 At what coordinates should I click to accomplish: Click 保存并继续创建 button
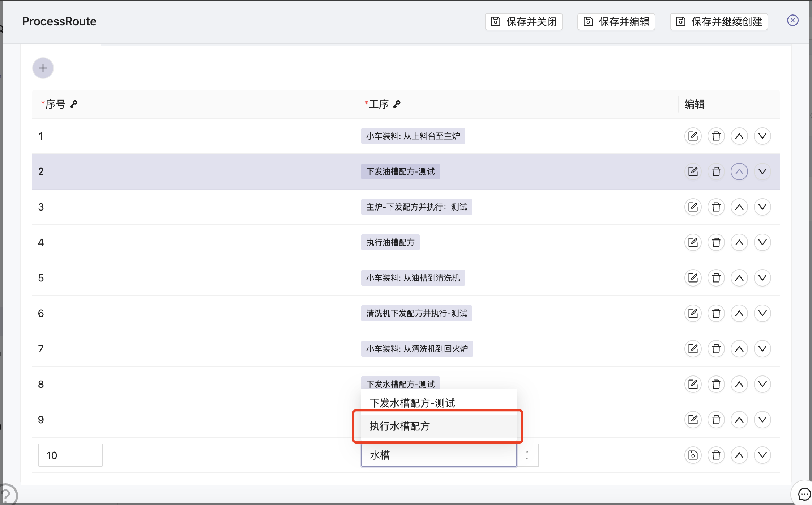point(719,22)
